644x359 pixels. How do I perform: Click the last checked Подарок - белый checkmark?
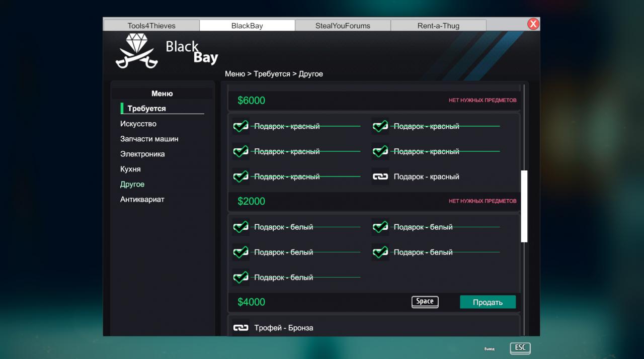tap(241, 277)
